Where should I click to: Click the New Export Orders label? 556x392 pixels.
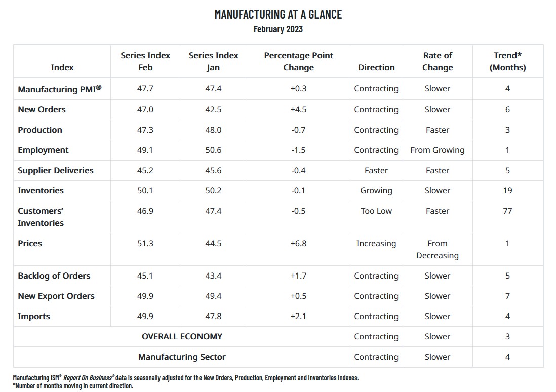pyautogui.click(x=56, y=296)
